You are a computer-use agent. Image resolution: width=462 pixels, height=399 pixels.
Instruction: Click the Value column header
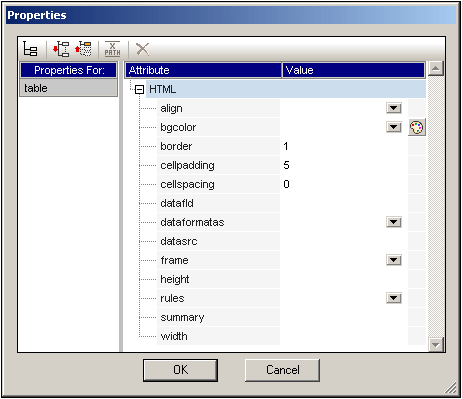(354, 70)
